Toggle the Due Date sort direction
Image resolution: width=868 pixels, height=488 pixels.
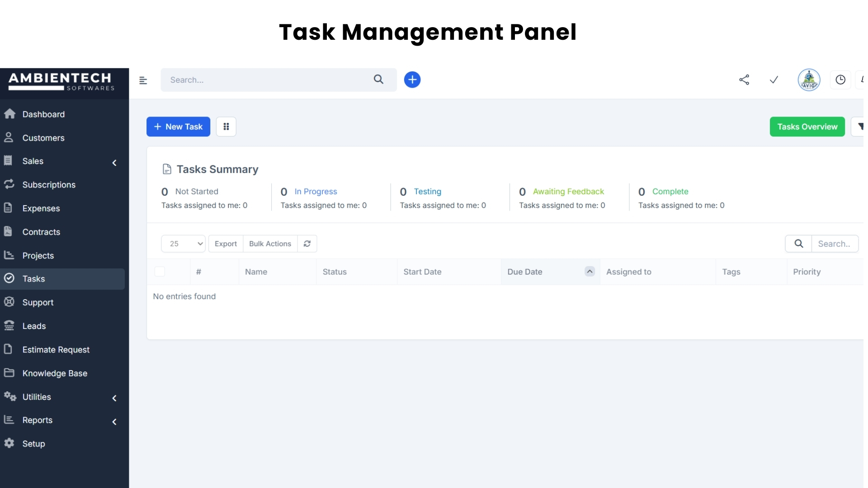(589, 271)
